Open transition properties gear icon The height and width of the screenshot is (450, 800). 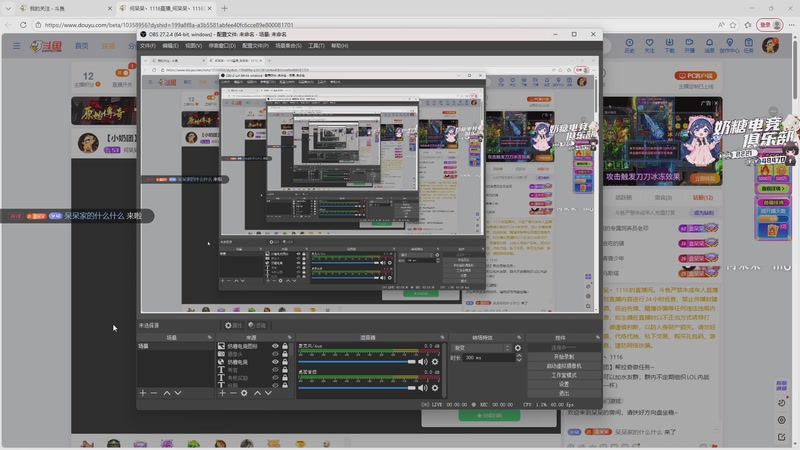(518, 348)
